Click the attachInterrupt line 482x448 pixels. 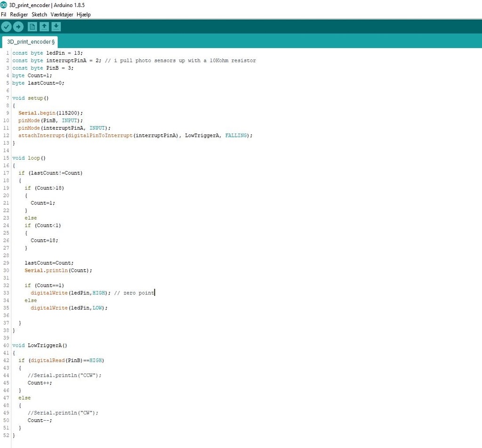coord(136,135)
